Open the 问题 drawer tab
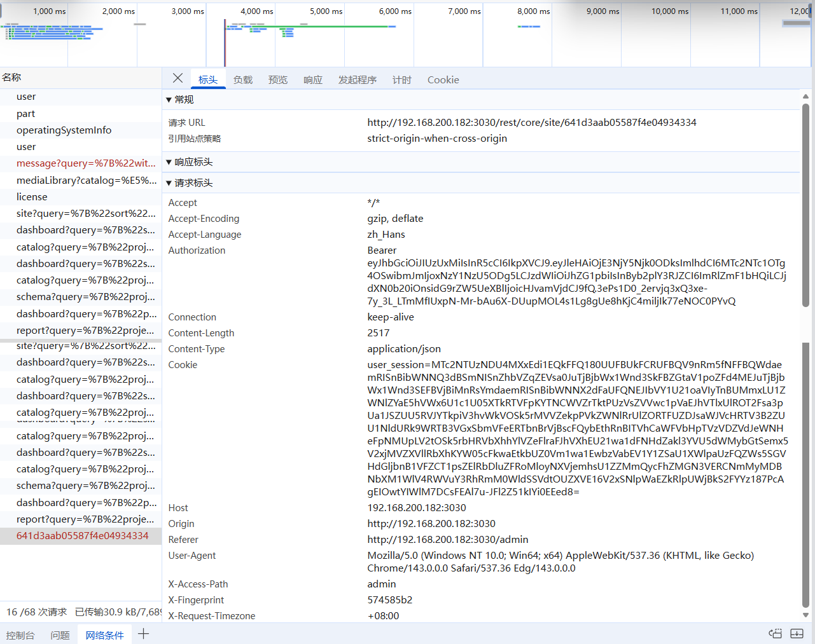Image resolution: width=815 pixels, height=644 pixels. tap(60, 633)
